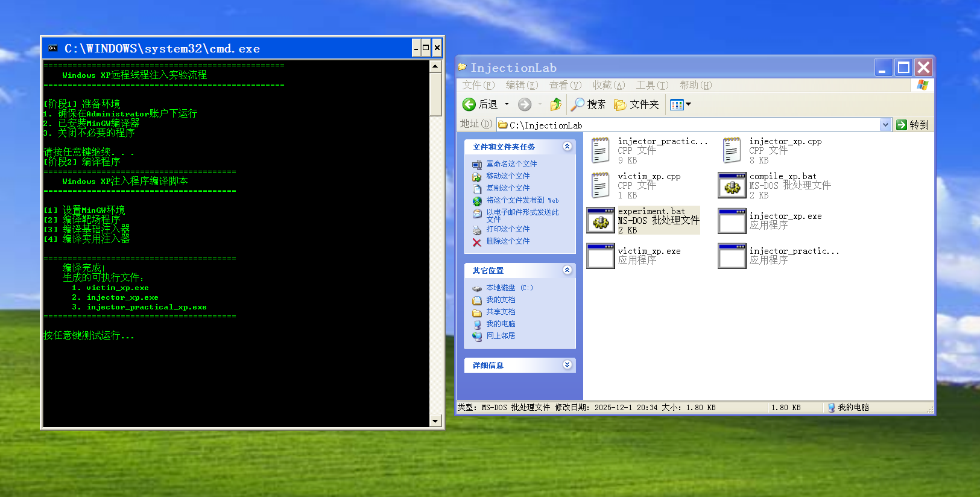980x497 pixels.
Task: Select the compile_xp.bat gear icon
Action: [x=732, y=185]
